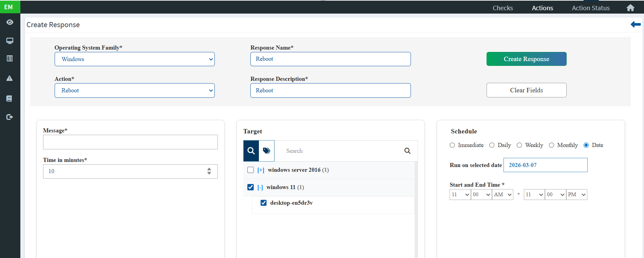
Task: Go to home via house icon
Action: click(x=630, y=8)
